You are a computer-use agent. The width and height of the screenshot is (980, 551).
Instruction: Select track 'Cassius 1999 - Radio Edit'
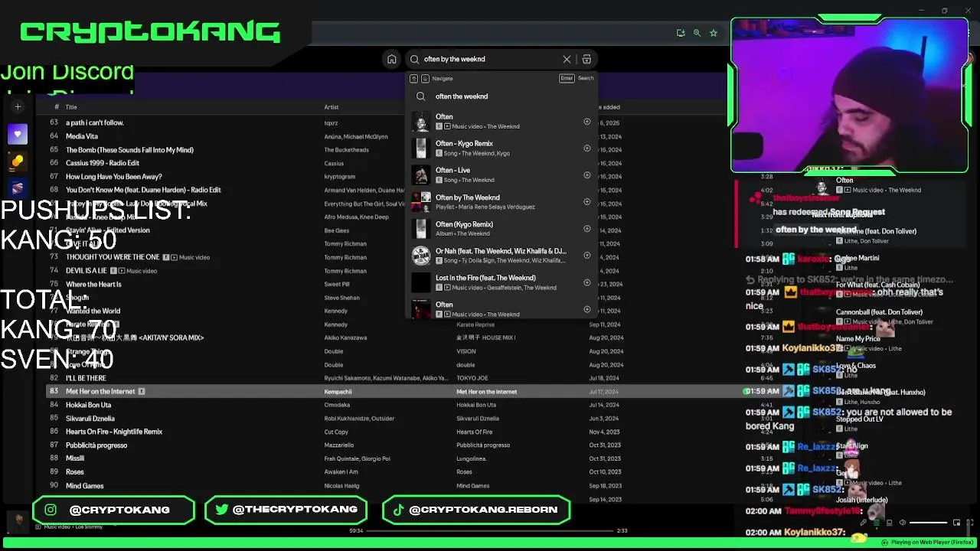pyautogui.click(x=103, y=163)
